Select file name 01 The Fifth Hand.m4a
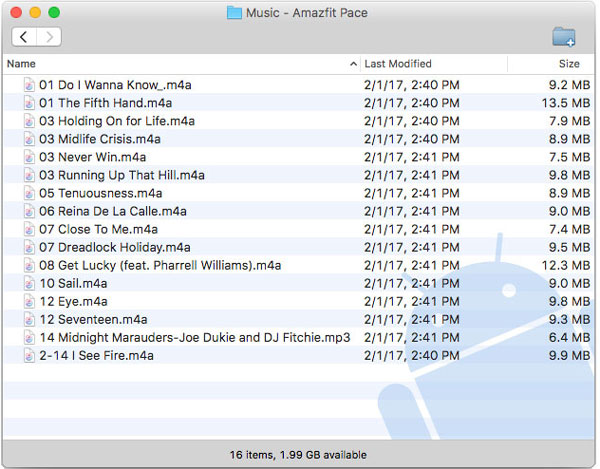The width and height of the screenshot is (600, 469). [x=106, y=103]
